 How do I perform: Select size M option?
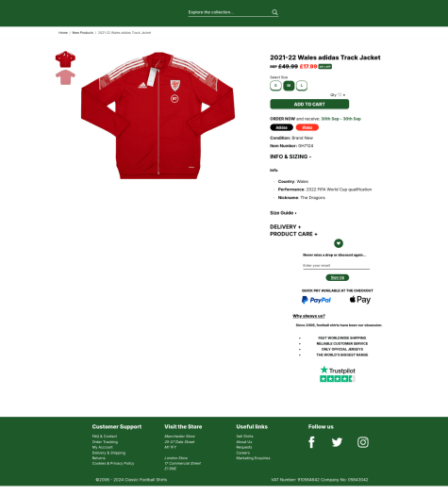coord(289,86)
